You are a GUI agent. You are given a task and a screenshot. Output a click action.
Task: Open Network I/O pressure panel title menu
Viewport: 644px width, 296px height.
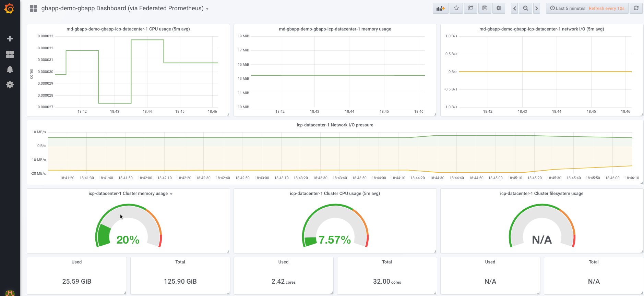point(335,125)
